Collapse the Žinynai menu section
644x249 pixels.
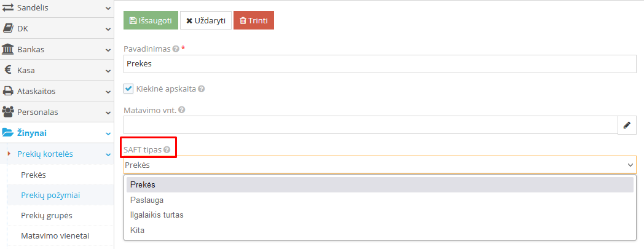tap(108, 133)
